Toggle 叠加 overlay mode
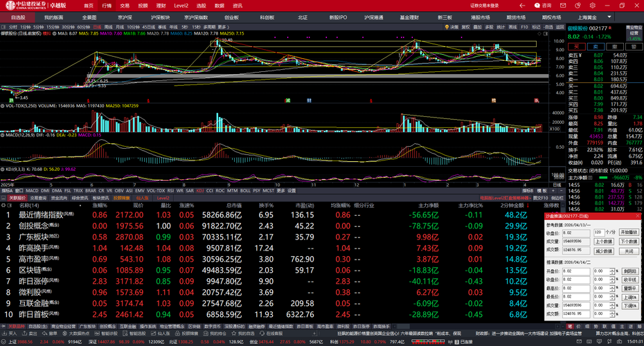 point(477,27)
